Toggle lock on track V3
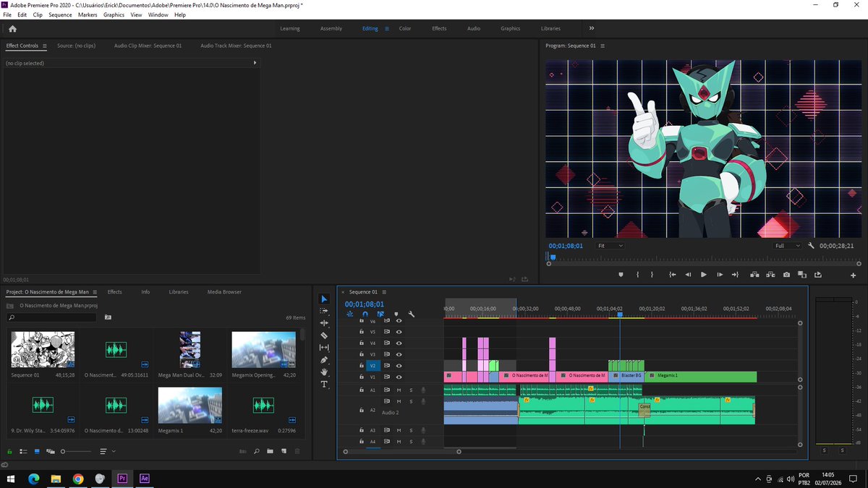Image resolution: width=868 pixels, height=488 pixels. click(x=361, y=354)
